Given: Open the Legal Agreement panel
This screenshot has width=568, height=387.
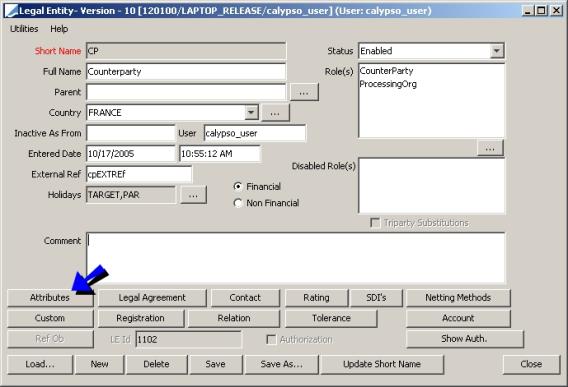Looking at the screenshot, I should pos(152,298).
